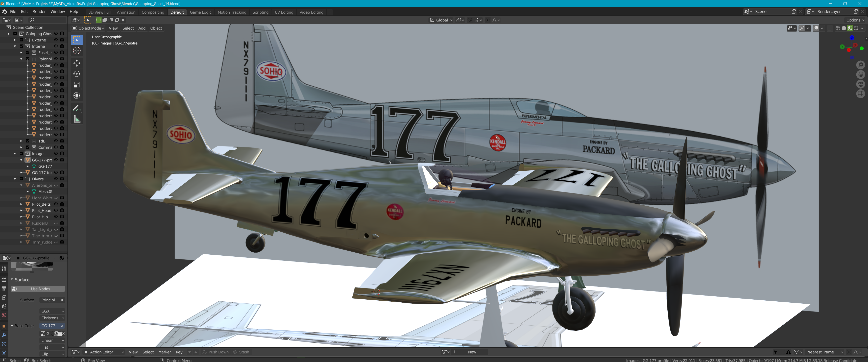
Task: Add a new workspace tab with plus
Action: [x=330, y=12]
